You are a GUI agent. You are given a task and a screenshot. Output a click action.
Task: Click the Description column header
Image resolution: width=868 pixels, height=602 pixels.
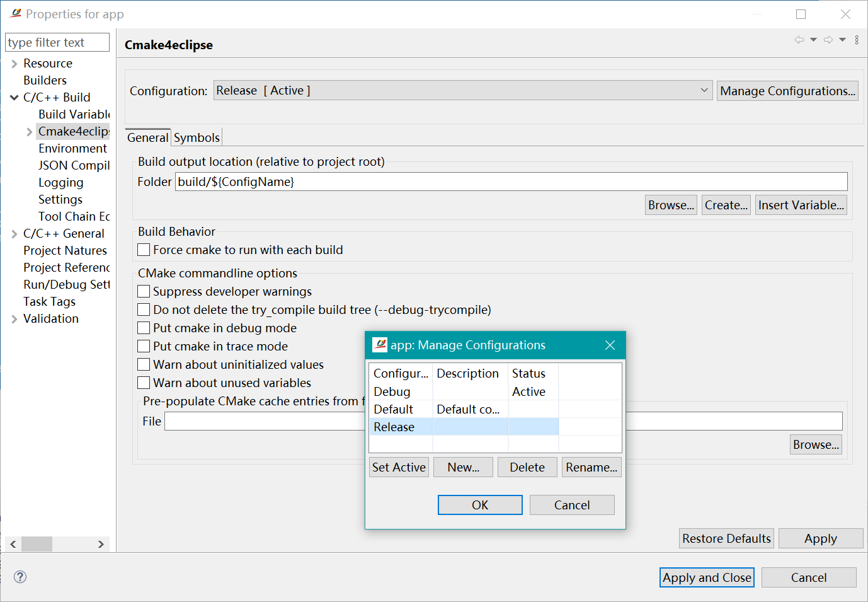470,373
